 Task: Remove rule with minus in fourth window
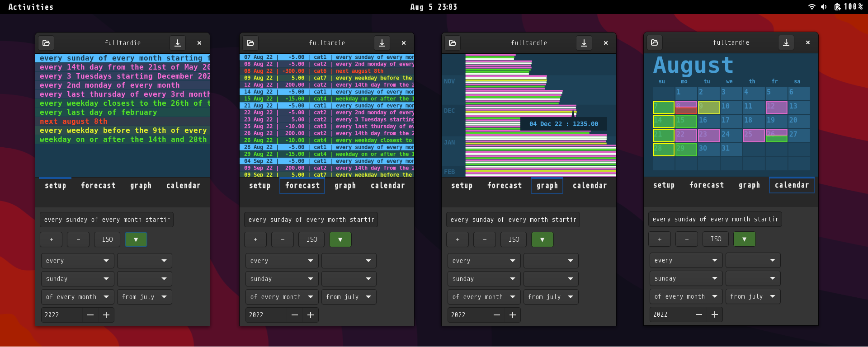point(687,239)
